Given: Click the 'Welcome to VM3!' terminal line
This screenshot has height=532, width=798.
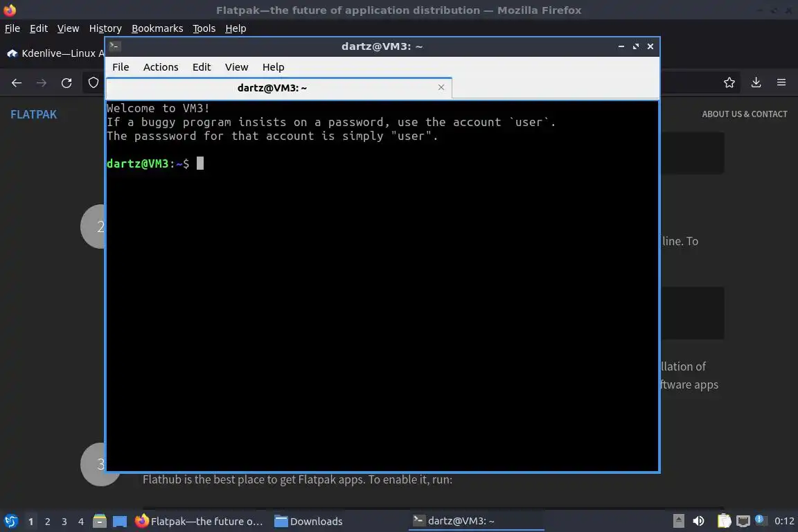Looking at the screenshot, I should tap(158, 108).
